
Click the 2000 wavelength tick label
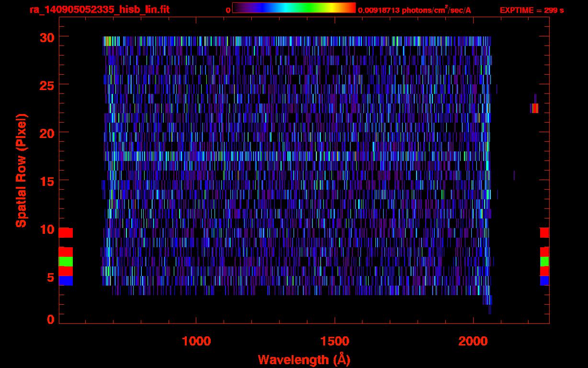click(x=473, y=341)
